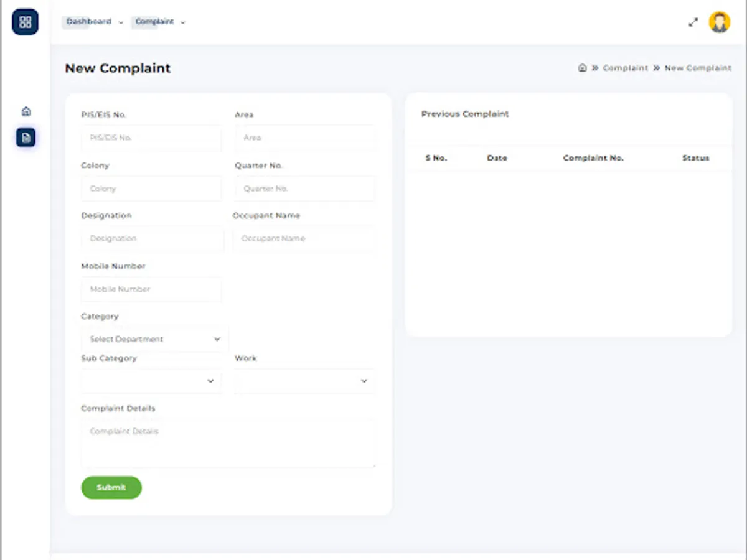Viewport: 747px width, 560px height.
Task: Expand the Complaint menu chevron
Action: point(182,22)
